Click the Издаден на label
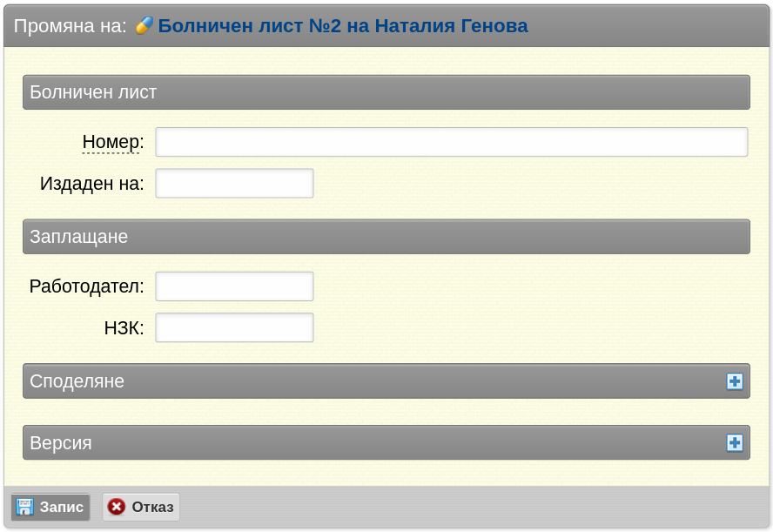This screenshot has height=532, width=773. click(91, 184)
